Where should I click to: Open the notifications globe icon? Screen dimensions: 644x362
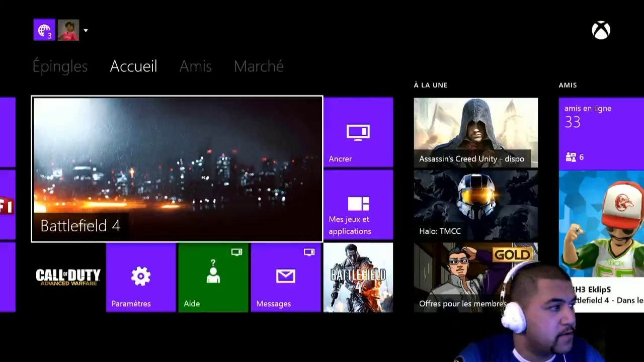click(44, 30)
